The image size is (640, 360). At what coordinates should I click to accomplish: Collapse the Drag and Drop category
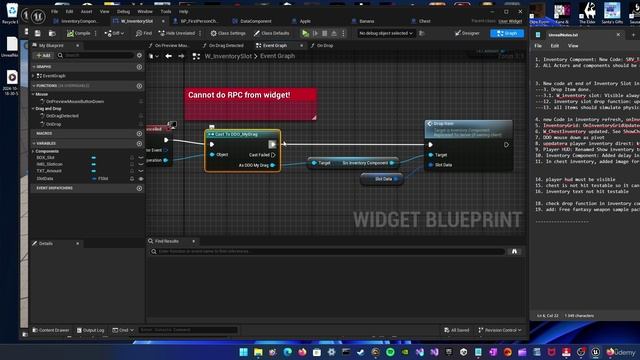point(33,109)
